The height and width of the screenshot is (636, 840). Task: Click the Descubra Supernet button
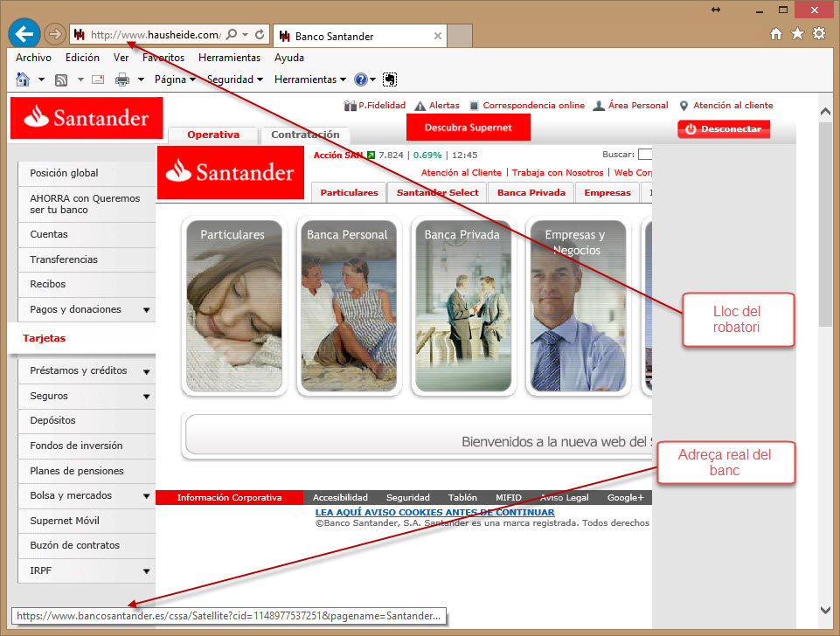point(469,128)
